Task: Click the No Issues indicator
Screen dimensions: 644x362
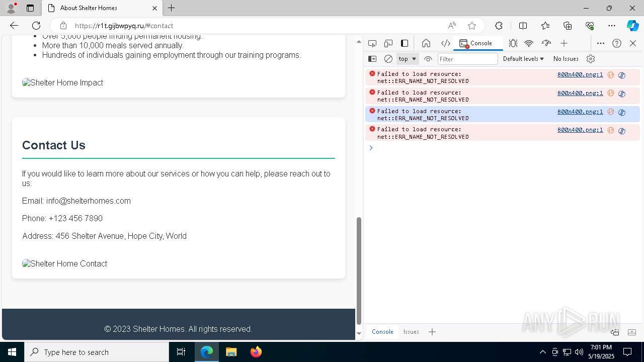Action: point(566,59)
